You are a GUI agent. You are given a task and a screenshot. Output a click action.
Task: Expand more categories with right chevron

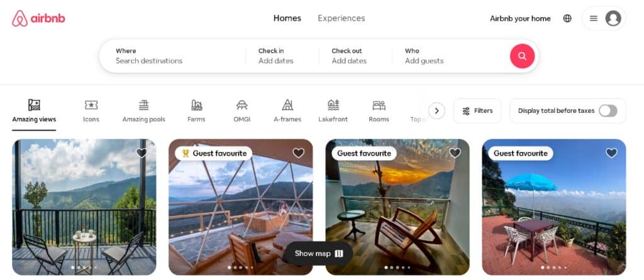pyautogui.click(x=436, y=110)
